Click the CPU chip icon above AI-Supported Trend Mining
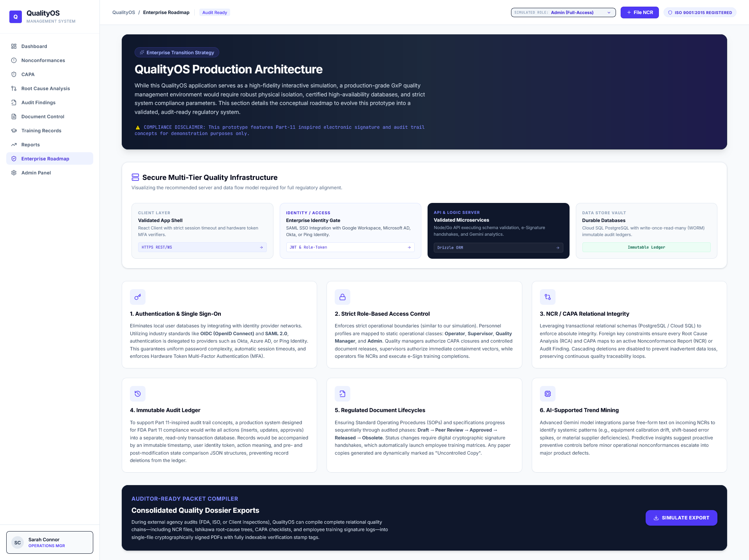The width and height of the screenshot is (749, 560). [x=548, y=394]
